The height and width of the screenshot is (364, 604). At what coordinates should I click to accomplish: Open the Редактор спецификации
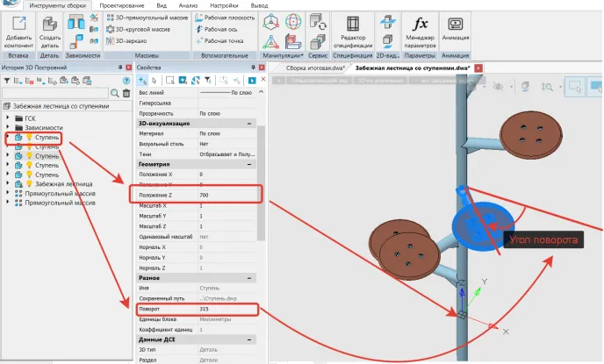coord(353,32)
